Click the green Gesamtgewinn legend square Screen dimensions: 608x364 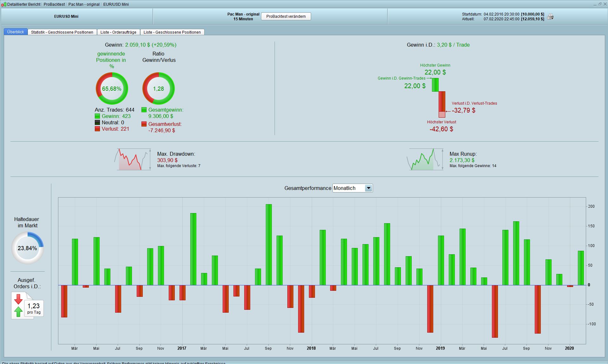tap(144, 110)
